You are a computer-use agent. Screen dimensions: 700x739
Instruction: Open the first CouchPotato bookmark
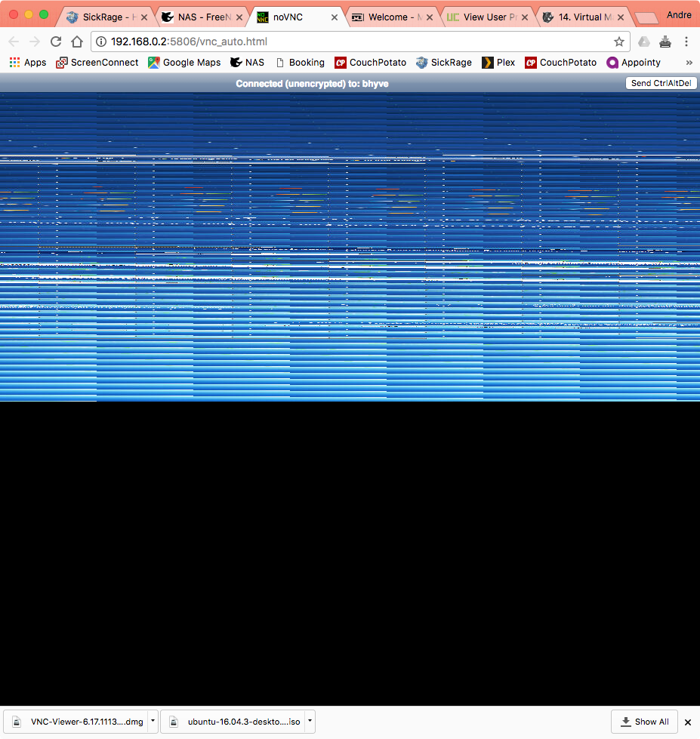point(371,62)
